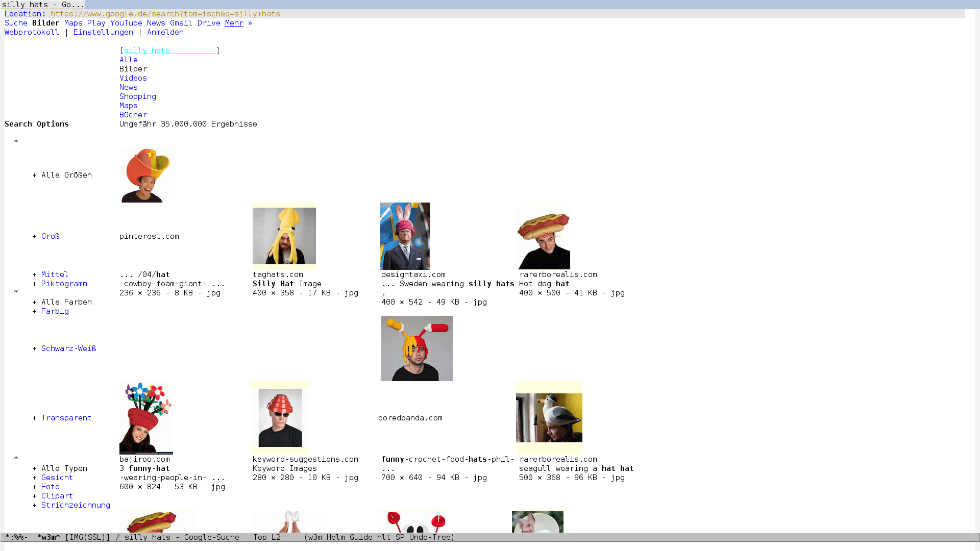
Task: Switch to the Shopping search tab
Action: (137, 96)
